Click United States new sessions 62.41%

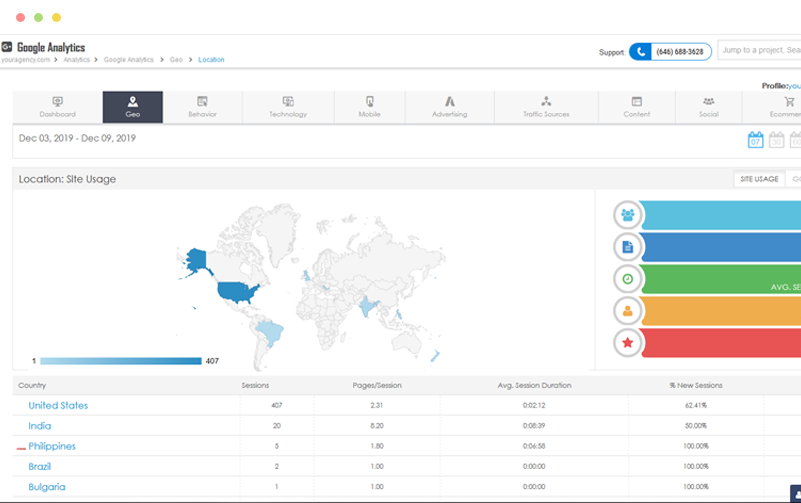click(696, 405)
